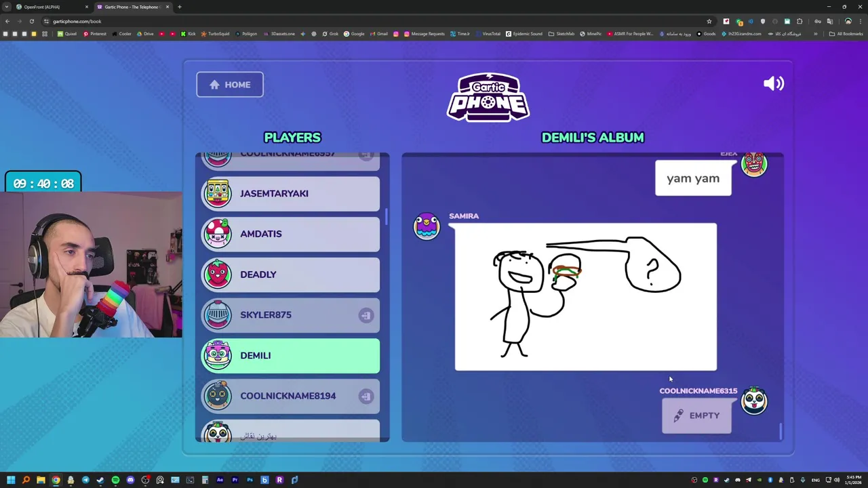The image size is (868, 488).
Task: Click the players list scrollbar
Action: point(387,217)
